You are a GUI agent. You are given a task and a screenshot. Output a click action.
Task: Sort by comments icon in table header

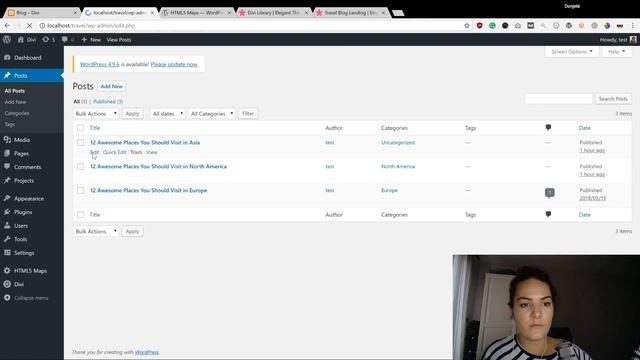coord(548,128)
